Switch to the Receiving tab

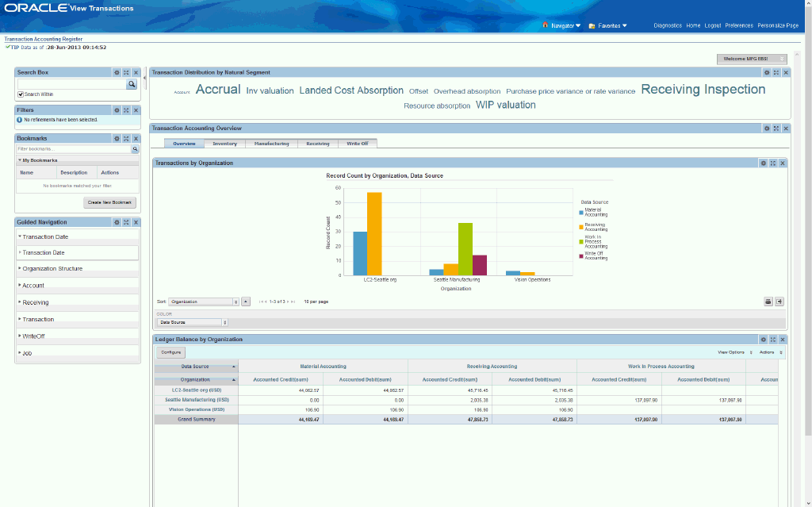pos(318,144)
